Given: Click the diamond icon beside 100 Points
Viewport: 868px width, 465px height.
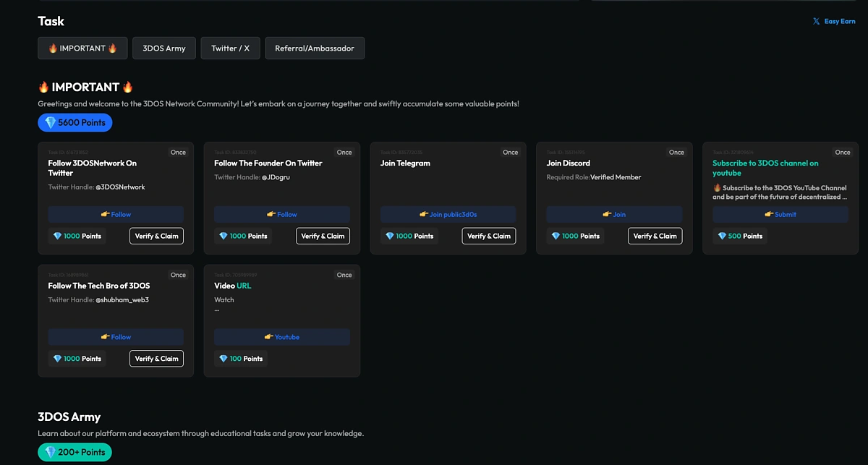Looking at the screenshot, I should coord(224,359).
